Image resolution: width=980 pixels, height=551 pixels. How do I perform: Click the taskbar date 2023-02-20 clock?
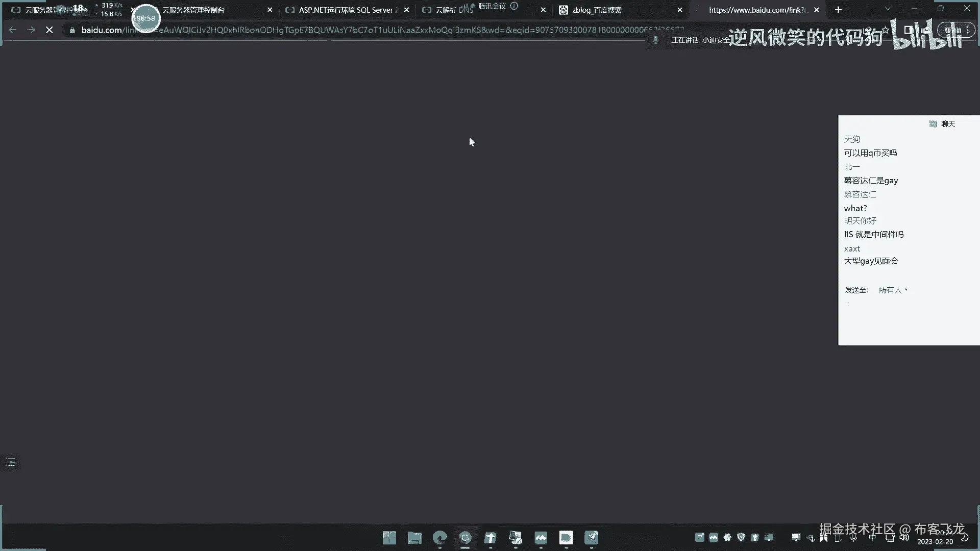(935, 541)
